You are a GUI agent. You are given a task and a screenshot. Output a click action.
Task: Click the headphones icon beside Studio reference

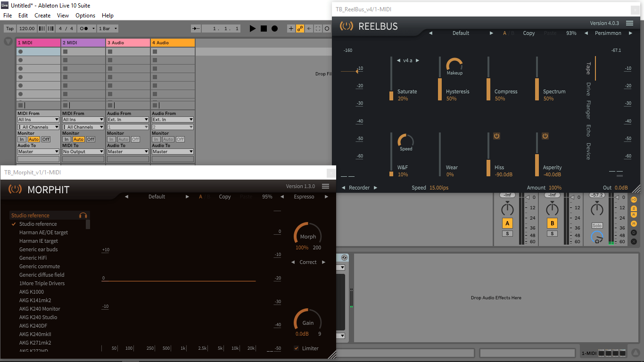(83, 215)
